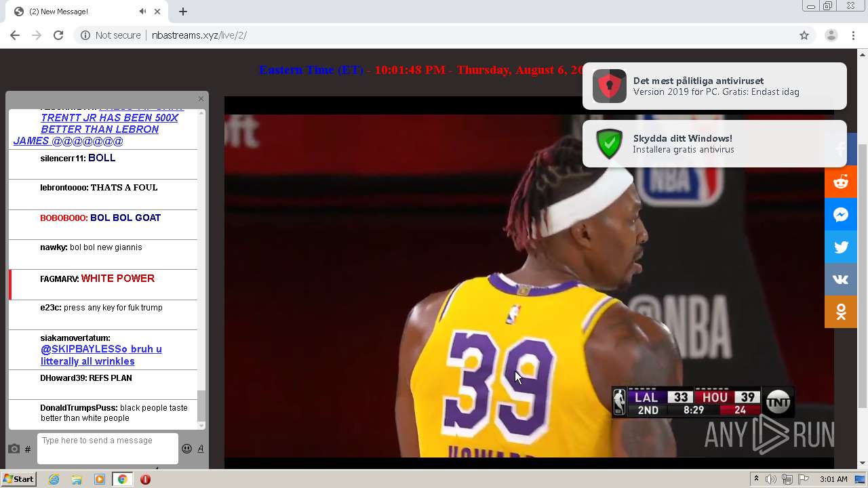Click the @SKIPBAYLESSo link in chat
The width and height of the screenshot is (868, 488).
coord(101,355)
